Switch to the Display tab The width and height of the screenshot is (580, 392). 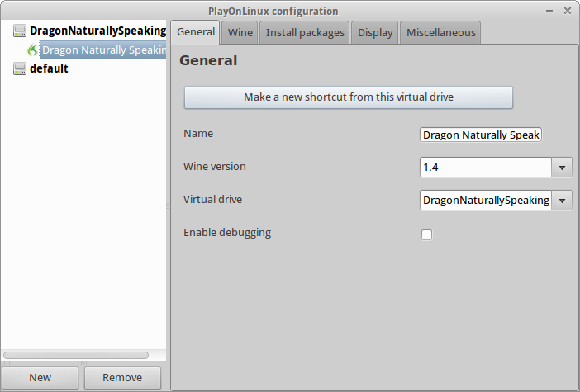pyautogui.click(x=375, y=32)
